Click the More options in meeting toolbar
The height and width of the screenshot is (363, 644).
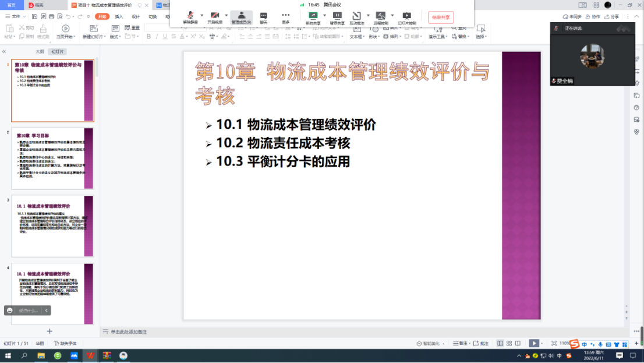[x=285, y=17]
